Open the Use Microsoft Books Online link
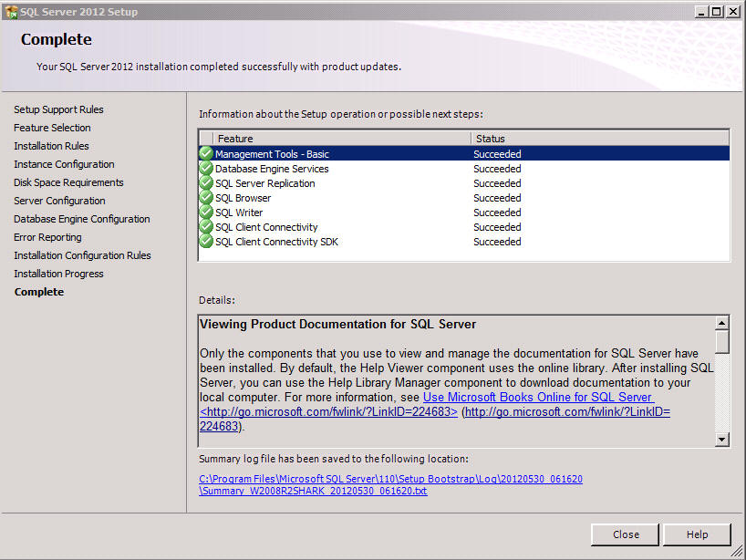This screenshot has width=746, height=560. coord(539,397)
